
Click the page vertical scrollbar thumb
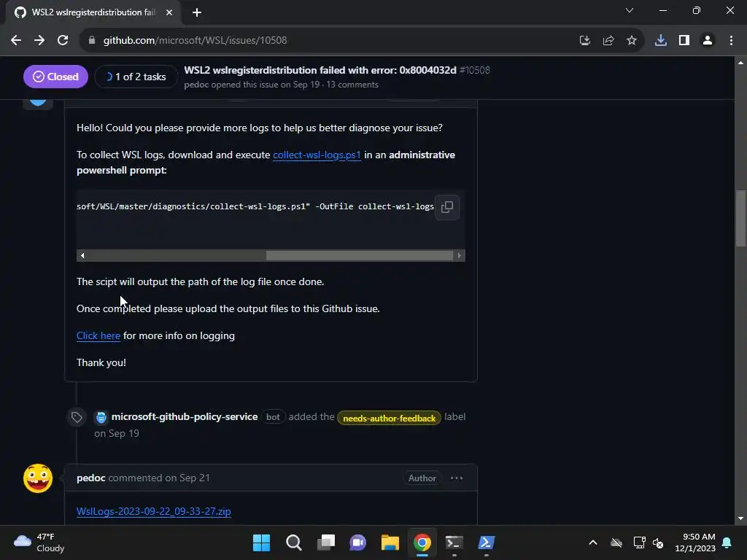(740, 219)
